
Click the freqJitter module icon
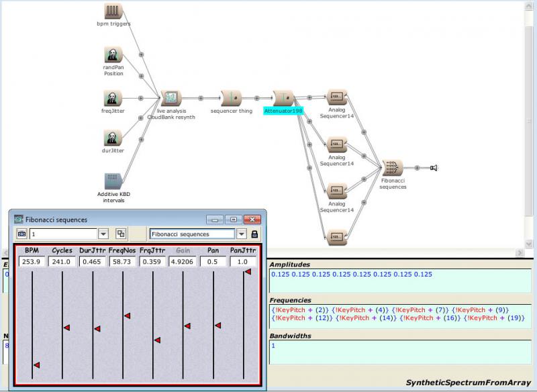pos(113,98)
